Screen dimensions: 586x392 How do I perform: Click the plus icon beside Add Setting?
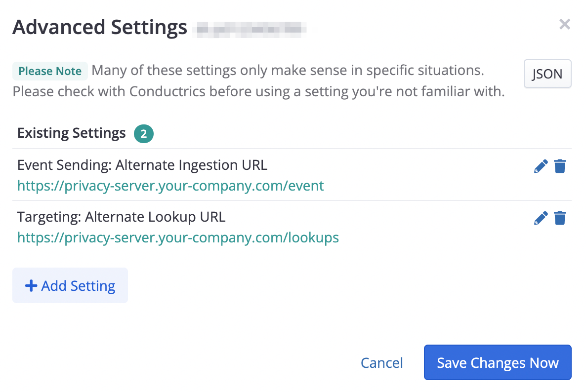point(31,286)
